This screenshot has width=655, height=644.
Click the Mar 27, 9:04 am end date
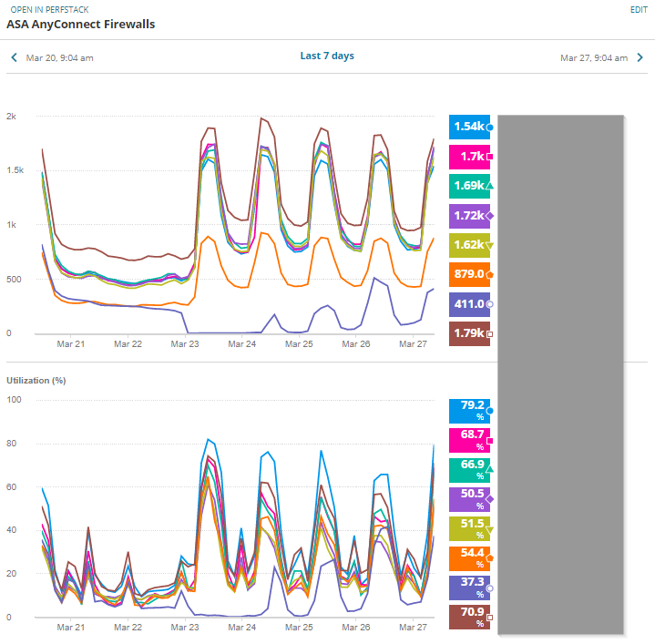pos(594,58)
